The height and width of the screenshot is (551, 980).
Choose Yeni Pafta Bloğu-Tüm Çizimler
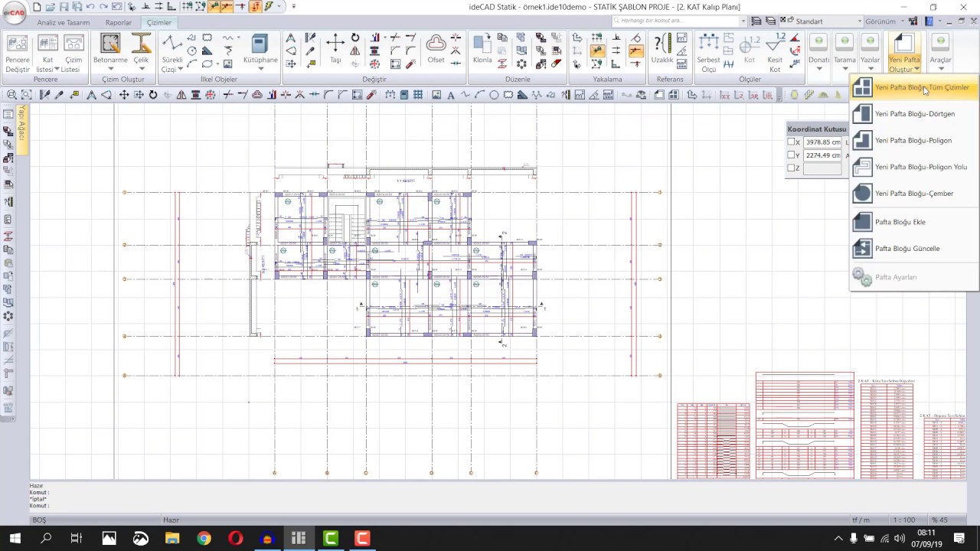click(x=914, y=87)
